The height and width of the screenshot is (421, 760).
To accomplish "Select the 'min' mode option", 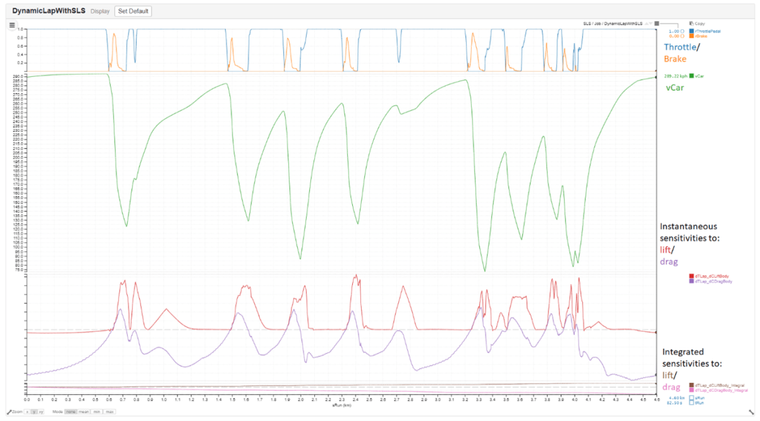I will pos(98,411).
